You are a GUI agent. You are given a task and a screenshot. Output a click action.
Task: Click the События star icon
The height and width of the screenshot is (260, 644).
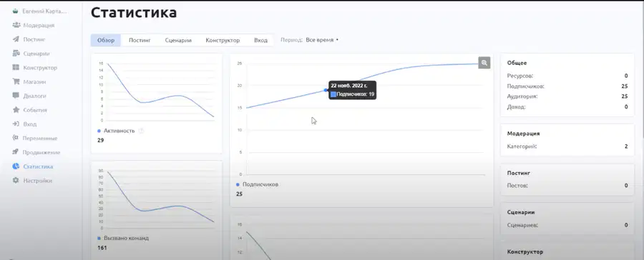[x=16, y=110]
